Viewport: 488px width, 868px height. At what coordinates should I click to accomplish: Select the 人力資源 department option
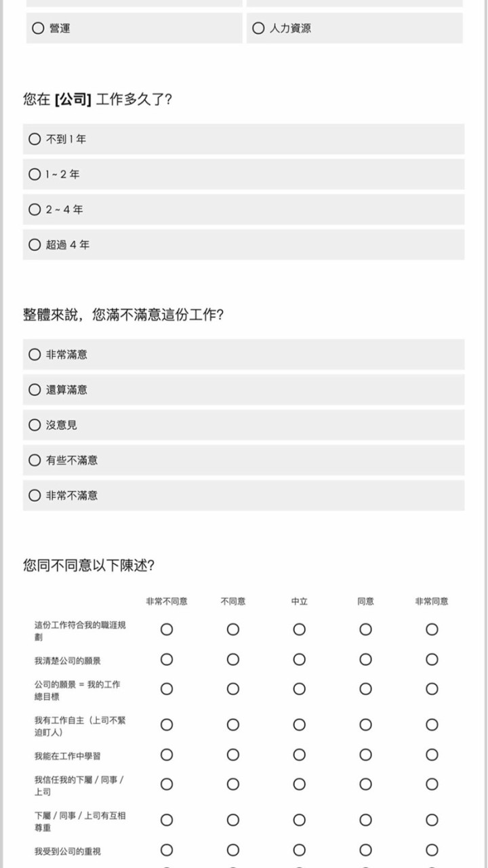click(x=258, y=28)
